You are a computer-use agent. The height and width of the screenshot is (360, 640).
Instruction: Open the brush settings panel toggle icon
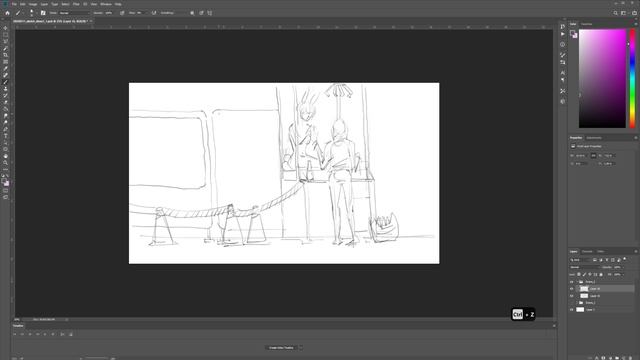pyautogui.click(x=43, y=13)
